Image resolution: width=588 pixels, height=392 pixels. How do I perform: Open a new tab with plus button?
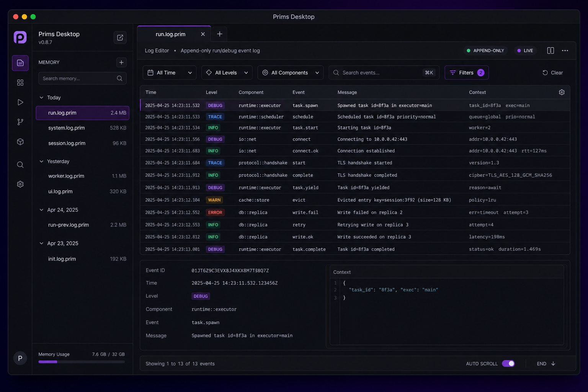[220, 34]
